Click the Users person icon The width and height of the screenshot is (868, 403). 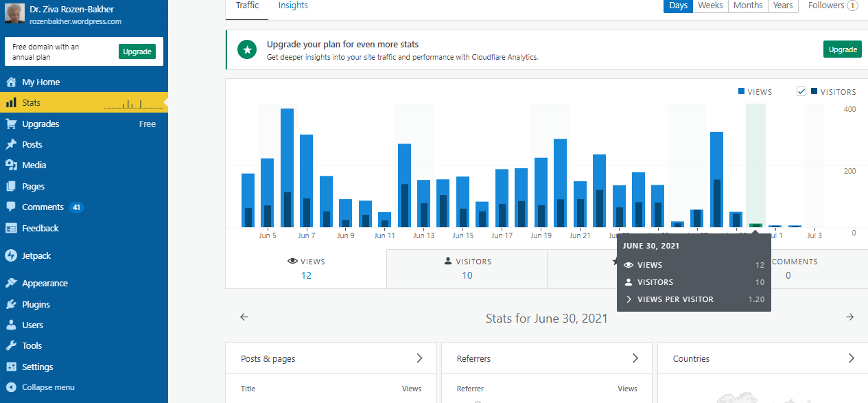(11, 325)
